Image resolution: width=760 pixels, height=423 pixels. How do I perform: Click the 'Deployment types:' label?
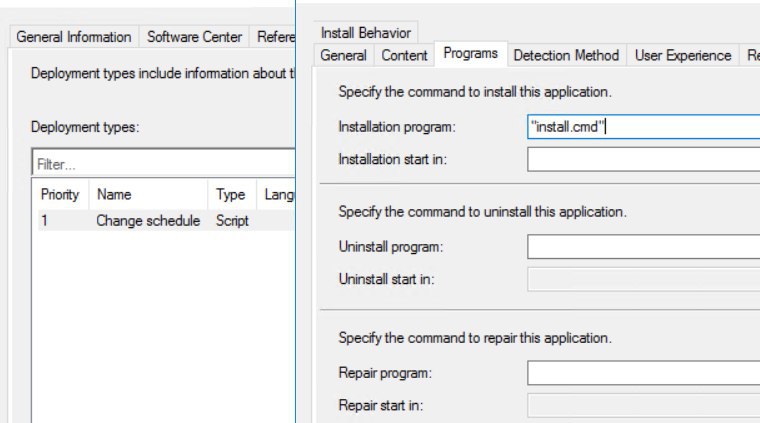tap(85, 127)
